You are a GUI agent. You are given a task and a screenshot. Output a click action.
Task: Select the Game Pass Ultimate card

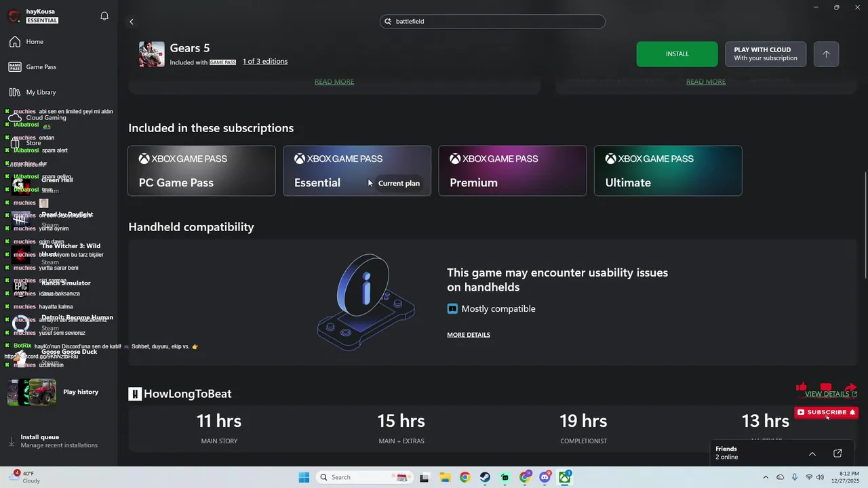(668, 171)
